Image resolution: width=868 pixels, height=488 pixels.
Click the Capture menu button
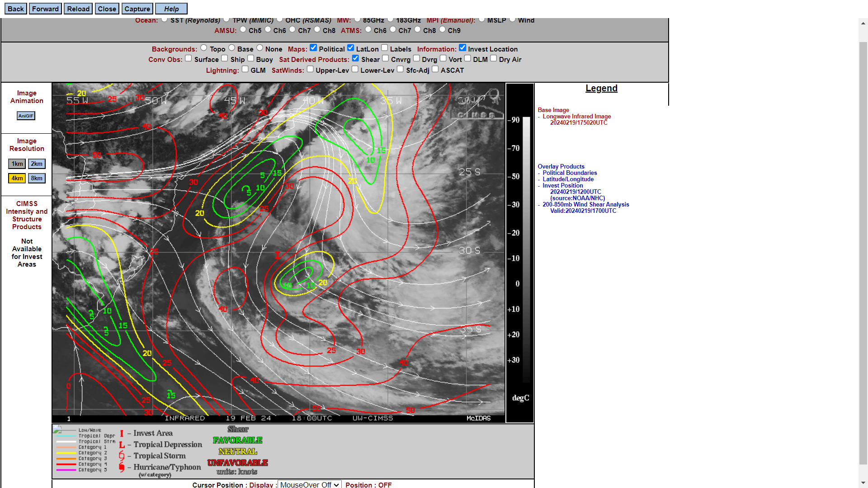point(137,9)
